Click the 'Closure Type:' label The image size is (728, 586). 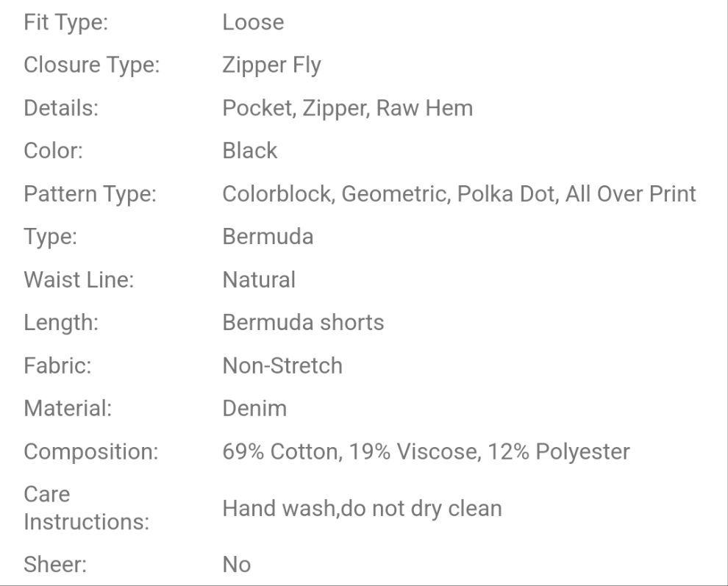point(92,65)
